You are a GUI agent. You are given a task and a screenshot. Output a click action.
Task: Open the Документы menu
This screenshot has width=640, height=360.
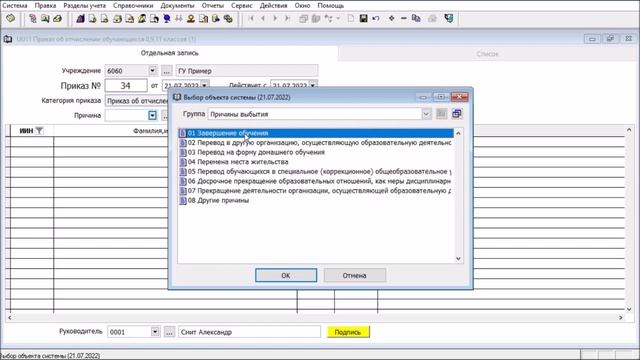point(178,6)
